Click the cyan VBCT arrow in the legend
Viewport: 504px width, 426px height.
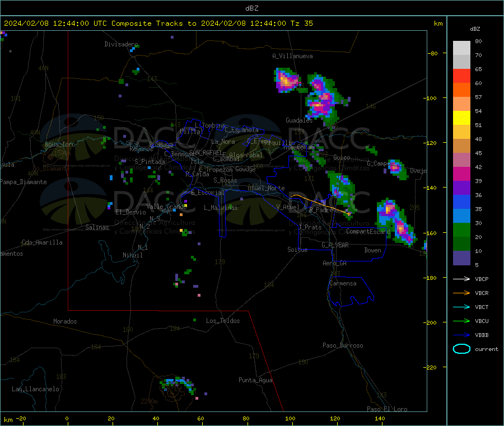[x=461, y=307]
